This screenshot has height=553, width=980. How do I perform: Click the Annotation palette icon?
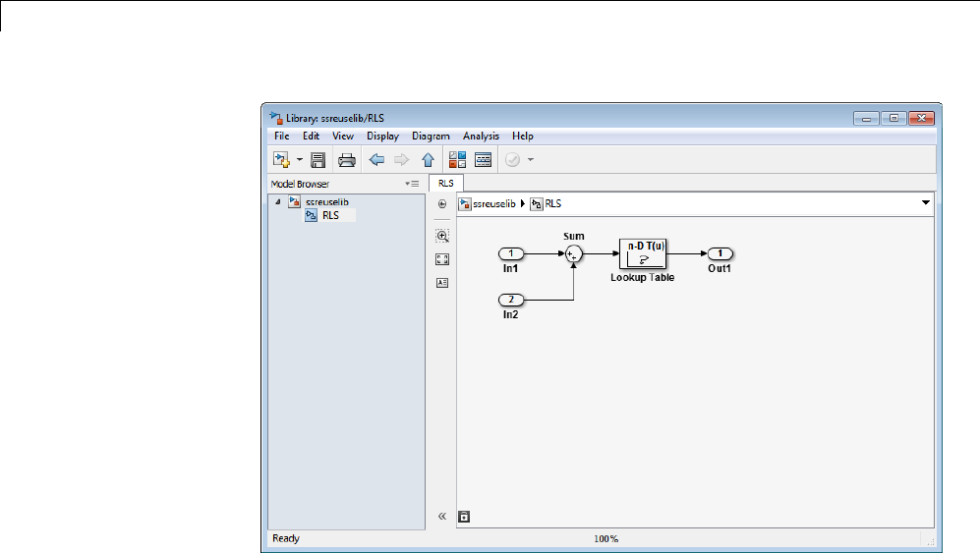click(x=442, y=283)
